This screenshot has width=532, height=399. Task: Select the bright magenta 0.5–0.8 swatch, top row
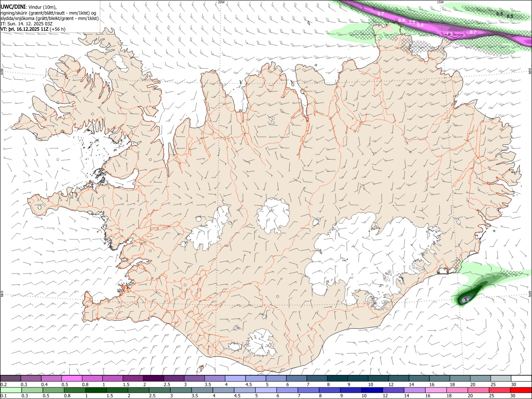pos(71,379)
